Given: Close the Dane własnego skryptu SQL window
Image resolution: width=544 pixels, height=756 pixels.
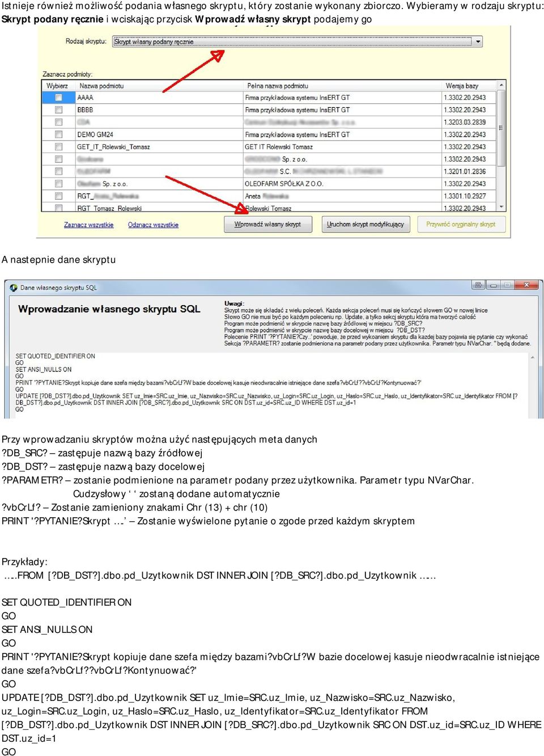Looking at the screenshot, I should pos(526,285).
